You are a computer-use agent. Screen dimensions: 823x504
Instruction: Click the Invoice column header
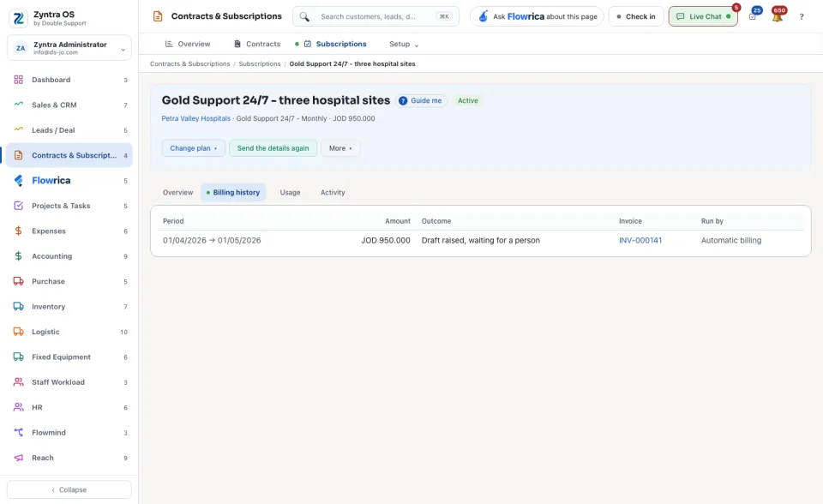pyautogui.click(x=630, y=221)
